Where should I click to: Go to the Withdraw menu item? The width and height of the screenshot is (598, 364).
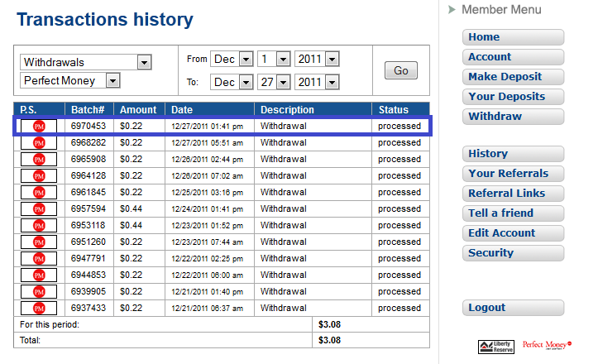(513, 117)
